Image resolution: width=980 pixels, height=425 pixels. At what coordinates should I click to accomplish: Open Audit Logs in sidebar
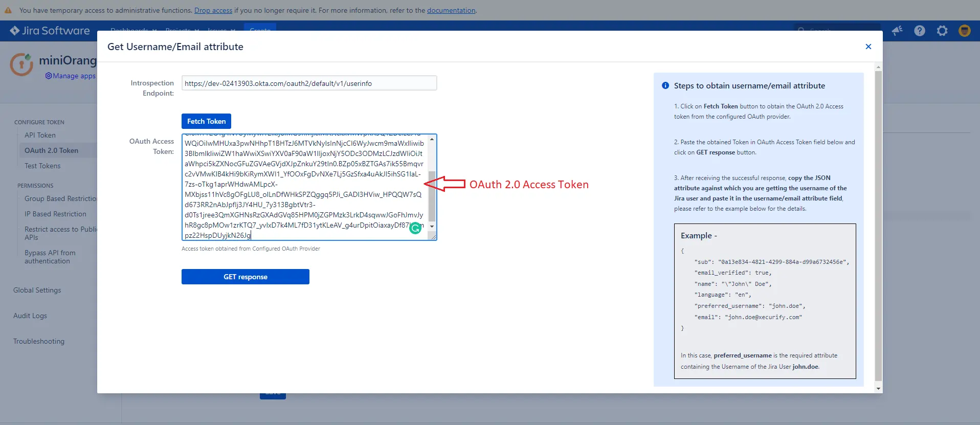pos(30,316)
